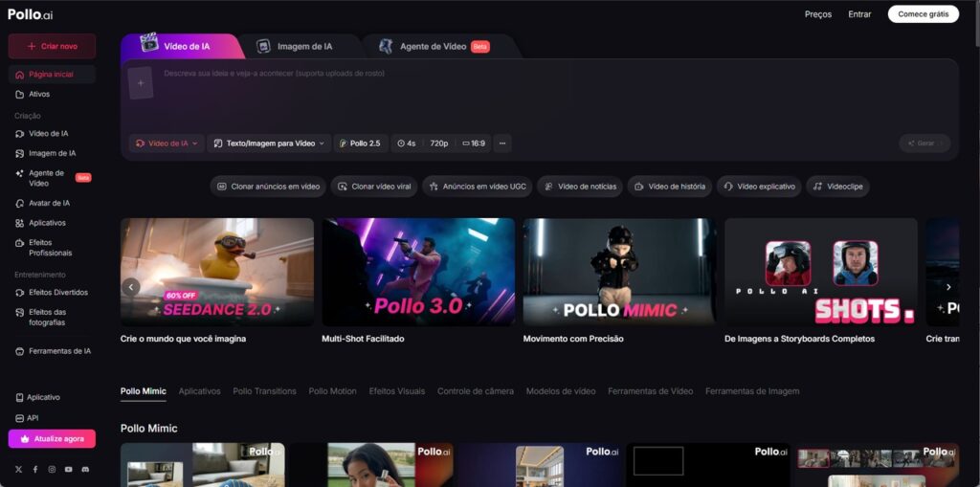
Task: Select Ferramentas de Imagem category tab
Action: coord(752,391)
